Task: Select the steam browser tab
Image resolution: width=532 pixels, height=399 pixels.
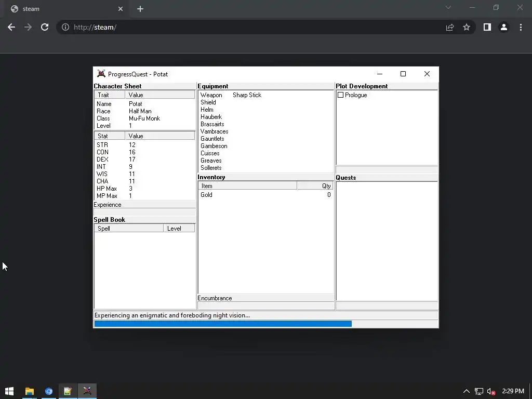Action: pyautogui.click(x=67, y=9)
